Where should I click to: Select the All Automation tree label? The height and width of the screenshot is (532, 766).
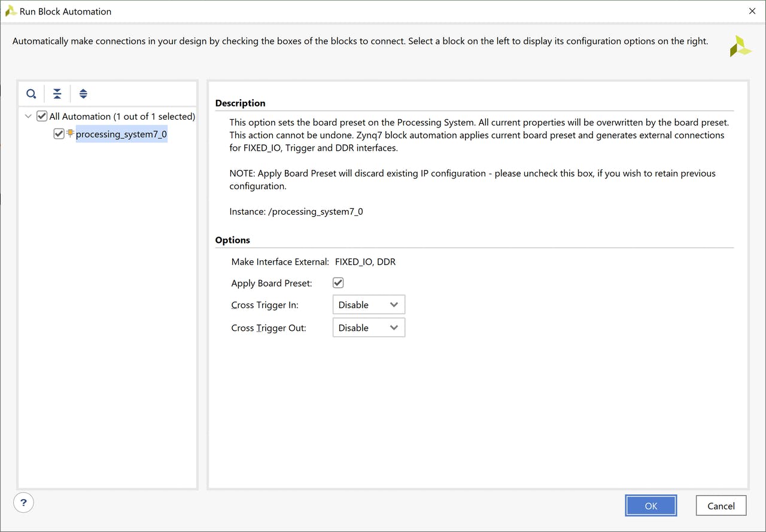(122, 116)
